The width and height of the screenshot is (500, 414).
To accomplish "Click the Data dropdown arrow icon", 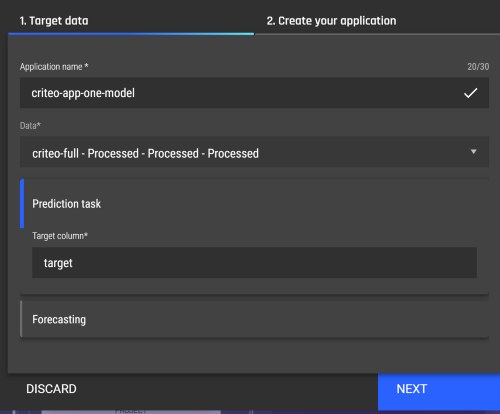I will pos(473,152).
